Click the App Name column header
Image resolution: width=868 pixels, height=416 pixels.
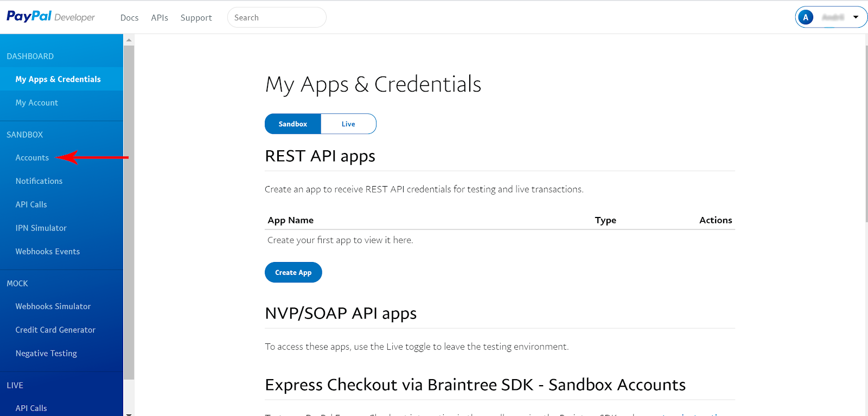(x=291, y=220)
